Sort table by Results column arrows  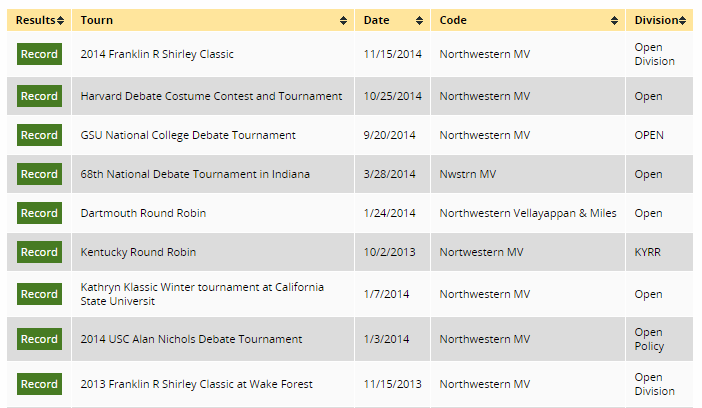61,20
